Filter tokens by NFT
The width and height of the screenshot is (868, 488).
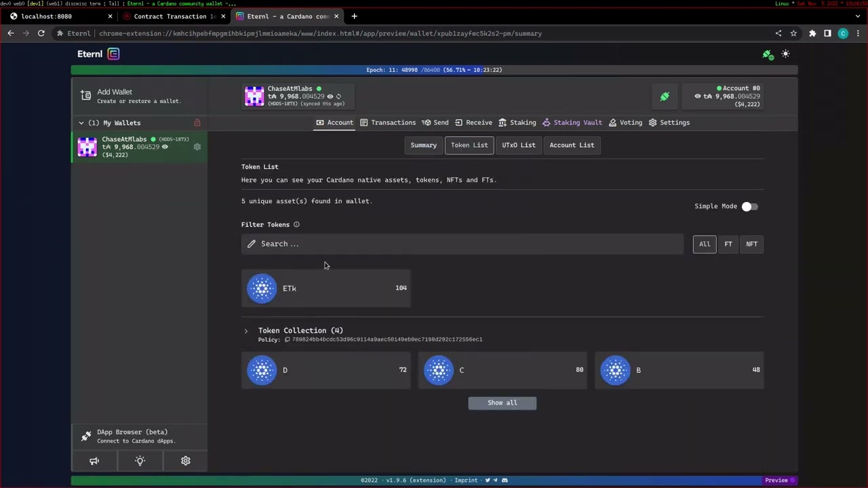tap(752, 244)
